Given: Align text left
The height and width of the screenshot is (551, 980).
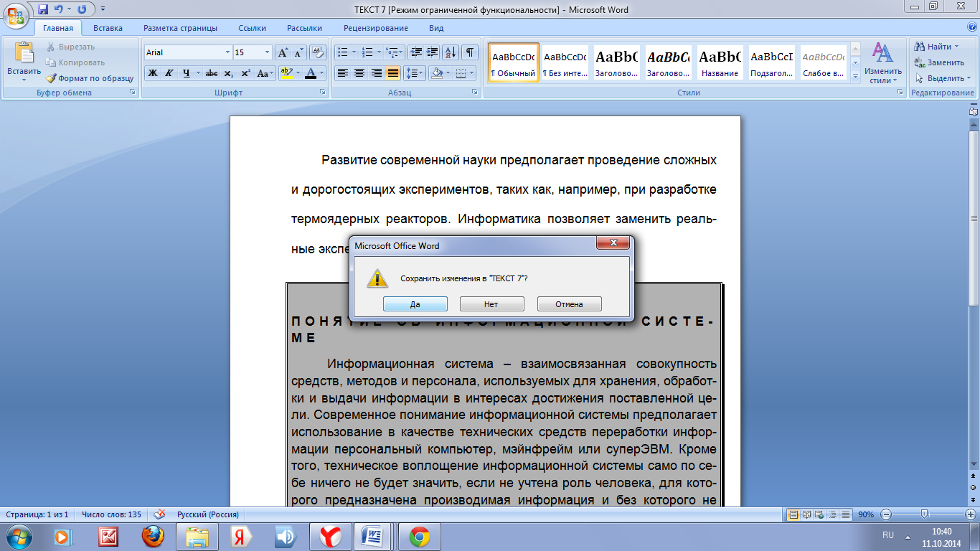Looking at the screenshot, I should pyautogui.click(x=343, y=73).
